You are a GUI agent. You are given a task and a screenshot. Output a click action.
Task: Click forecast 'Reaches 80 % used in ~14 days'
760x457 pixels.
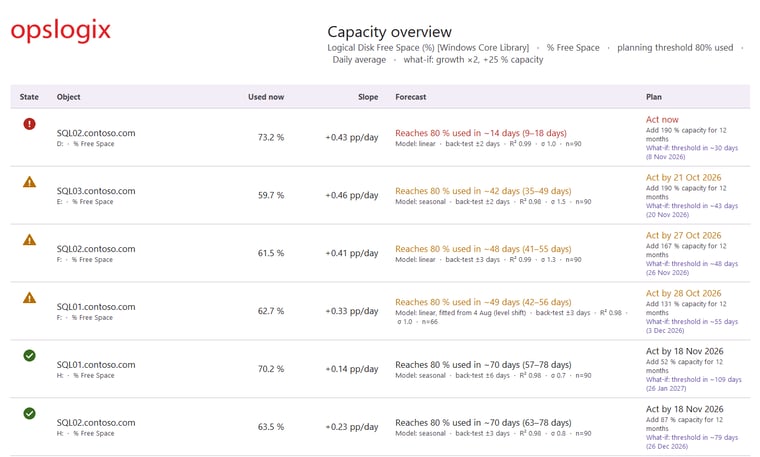(x=481, y=133)
